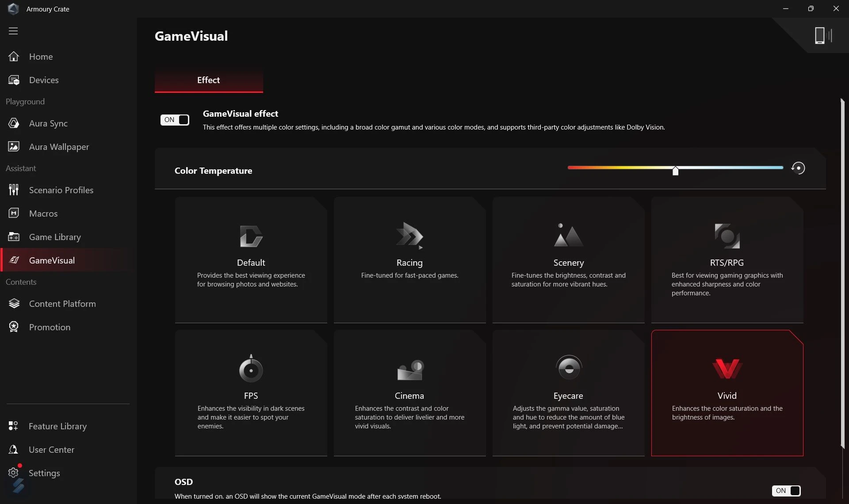
Task: Click the red Vivid V icon
Action: click(x=727, y=369)
